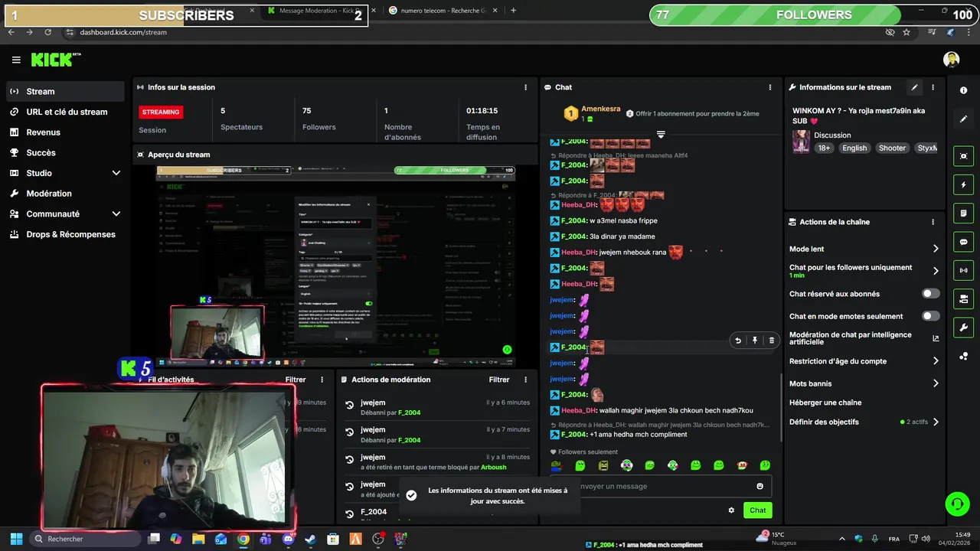This screenshot has height=551, width=980.
Task: Open Définir des objectifs
Action: pyautogui.click(x=864, y=422)
